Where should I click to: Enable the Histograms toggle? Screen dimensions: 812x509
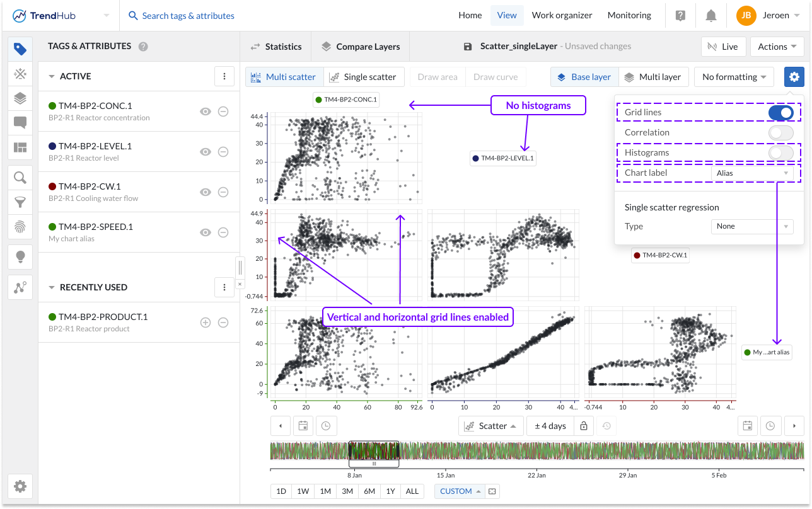(780, 152)
